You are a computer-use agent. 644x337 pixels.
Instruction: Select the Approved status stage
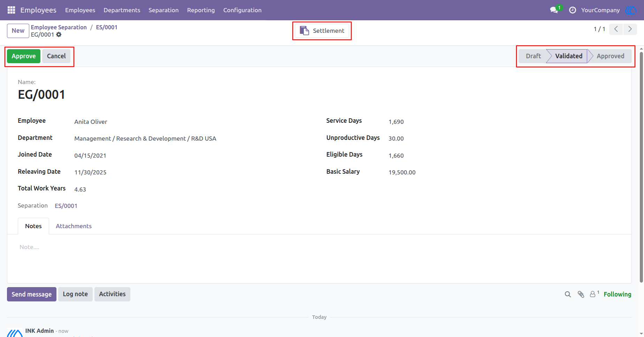(610, 56)
